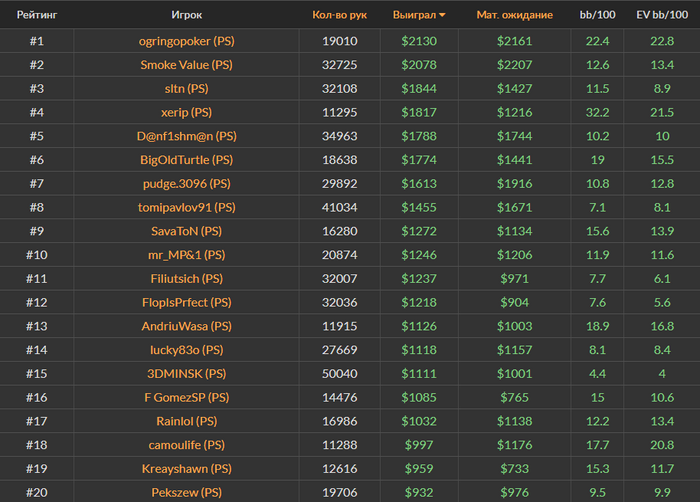This screenshot has height=502, width=700.
Task: Sort by EV bb/100 column header
Action: coord(661,15)
